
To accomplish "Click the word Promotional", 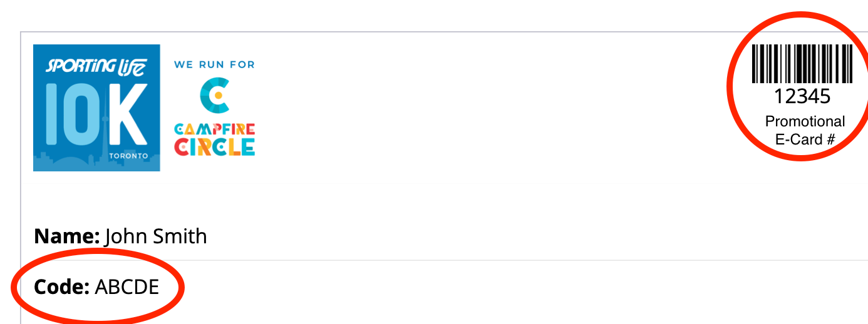I will pyautogui.click(x=805, y=121).
